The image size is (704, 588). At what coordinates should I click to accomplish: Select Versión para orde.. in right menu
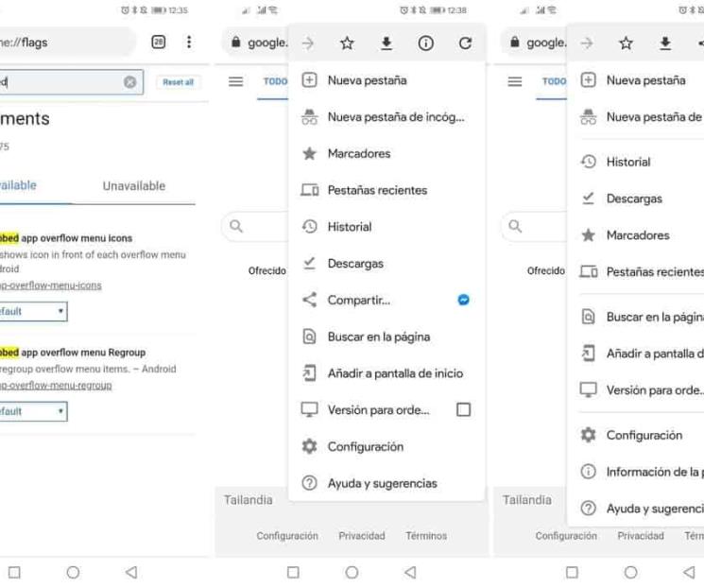pos(636,390)
